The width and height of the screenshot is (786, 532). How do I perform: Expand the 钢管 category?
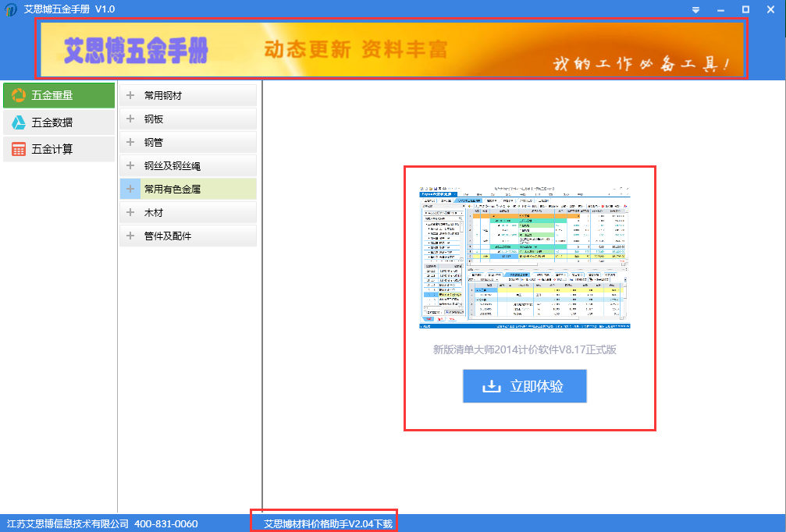coord(153,143)
